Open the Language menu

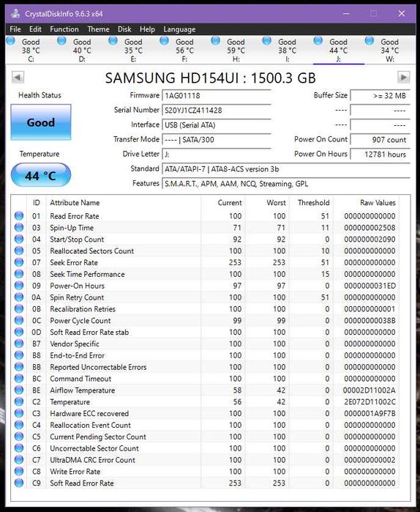pos(179,29)
